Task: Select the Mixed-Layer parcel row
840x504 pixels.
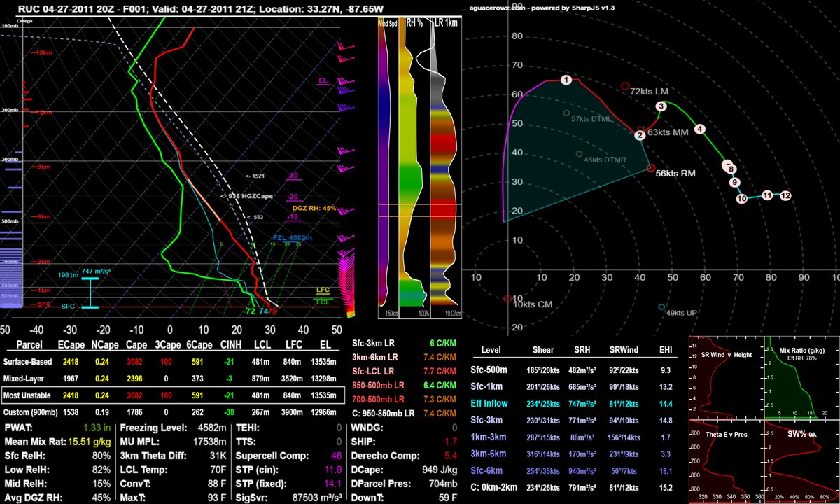Action: (x=173, y=379)
